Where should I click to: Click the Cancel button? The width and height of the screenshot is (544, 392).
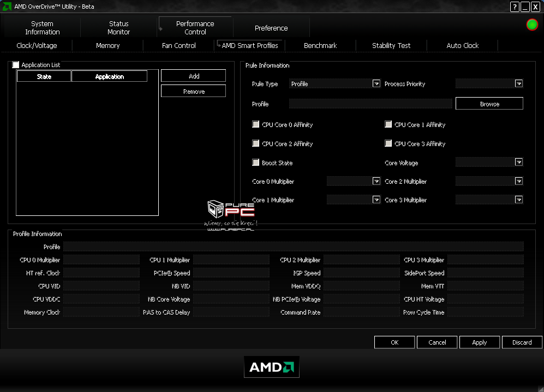437,342
